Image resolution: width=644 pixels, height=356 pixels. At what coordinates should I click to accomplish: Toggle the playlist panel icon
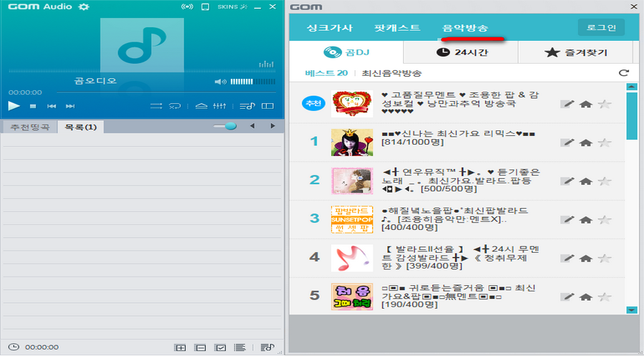point(248,106)
